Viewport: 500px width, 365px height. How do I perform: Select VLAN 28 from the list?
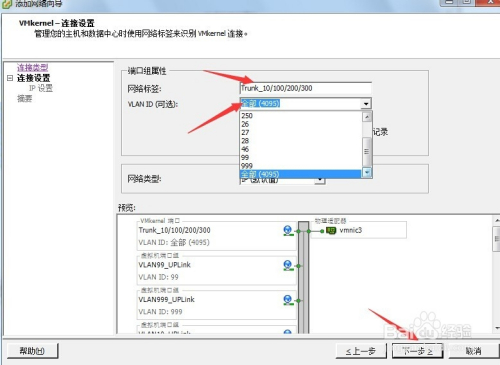(301, 141)
